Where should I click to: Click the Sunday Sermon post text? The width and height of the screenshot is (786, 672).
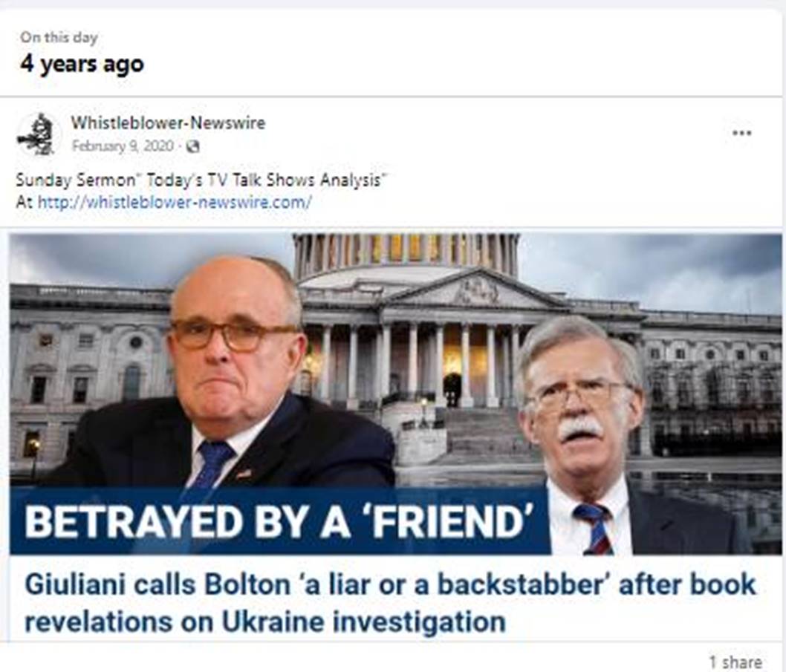click(x=202, y=180)
